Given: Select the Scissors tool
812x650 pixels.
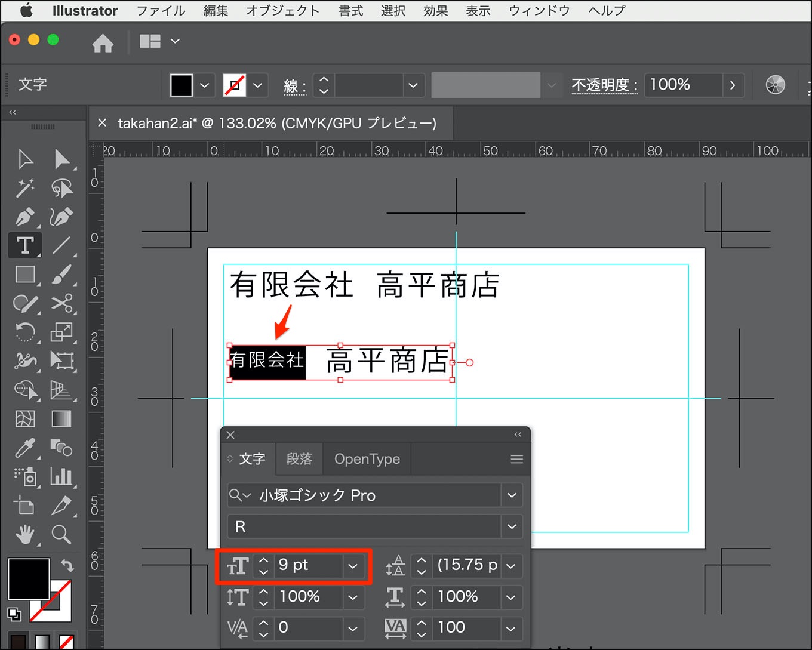Looking at the screenshot, I should tap(61, 303).
